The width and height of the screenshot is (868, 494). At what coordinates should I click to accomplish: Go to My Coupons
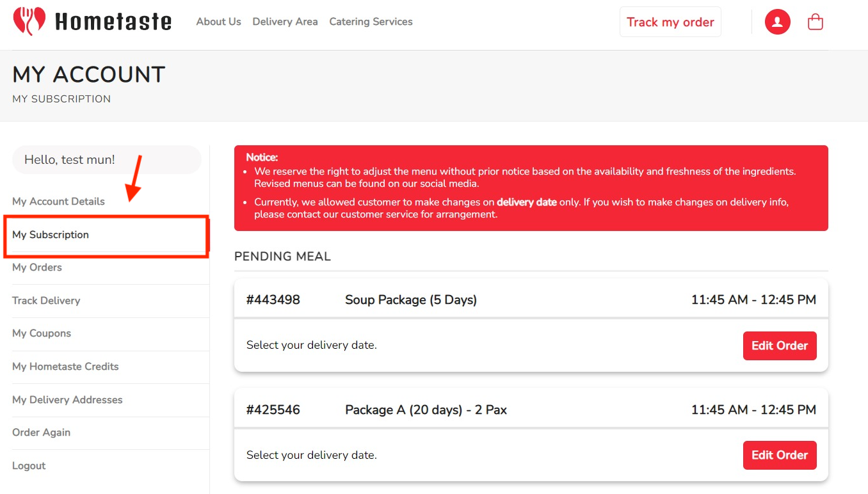click(x=42, y=333)
